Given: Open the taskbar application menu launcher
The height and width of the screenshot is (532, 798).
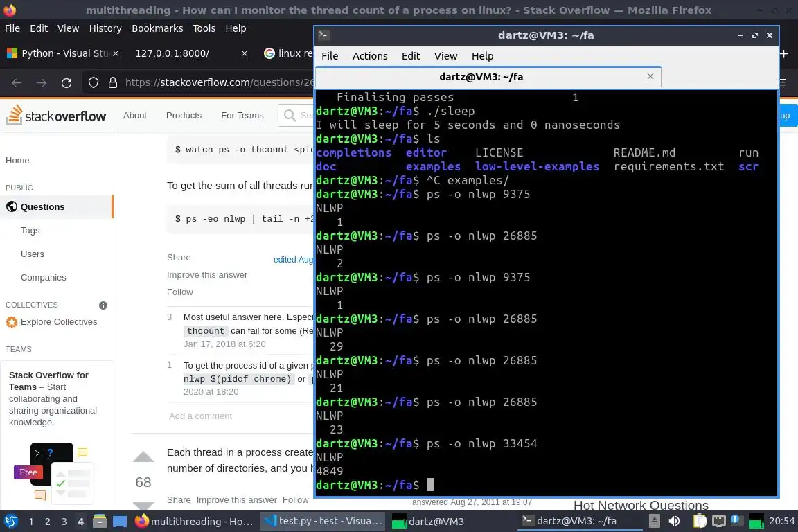Looking at the screenshot, I should [x=10, y=522].
